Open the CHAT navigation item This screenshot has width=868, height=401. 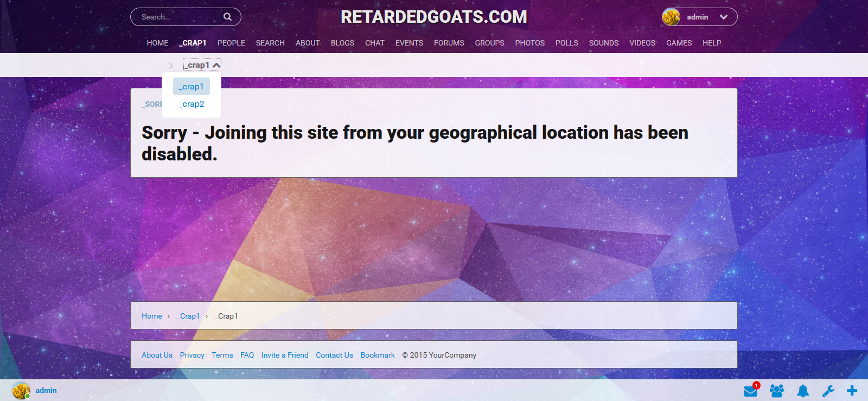375,43
